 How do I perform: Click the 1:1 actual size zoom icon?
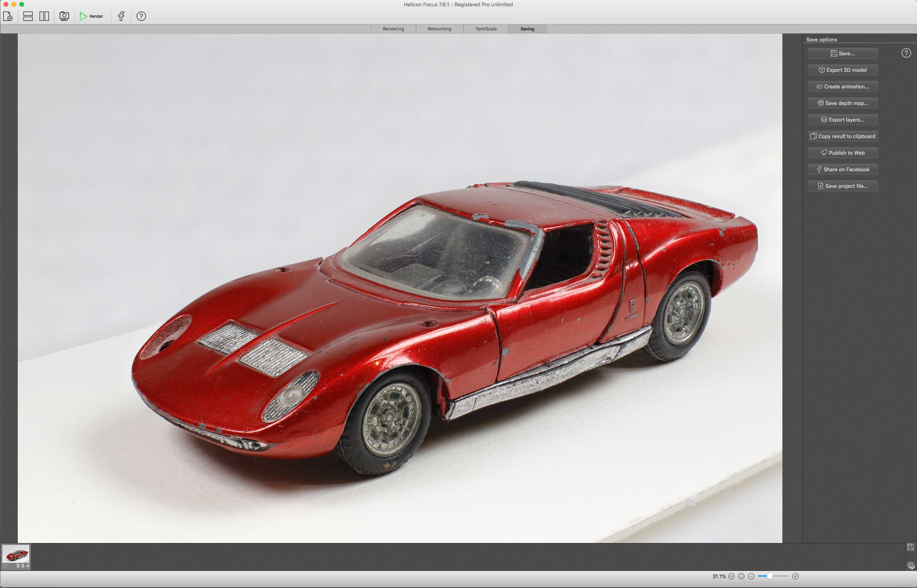pyautogui.click(x=731, y=576)
